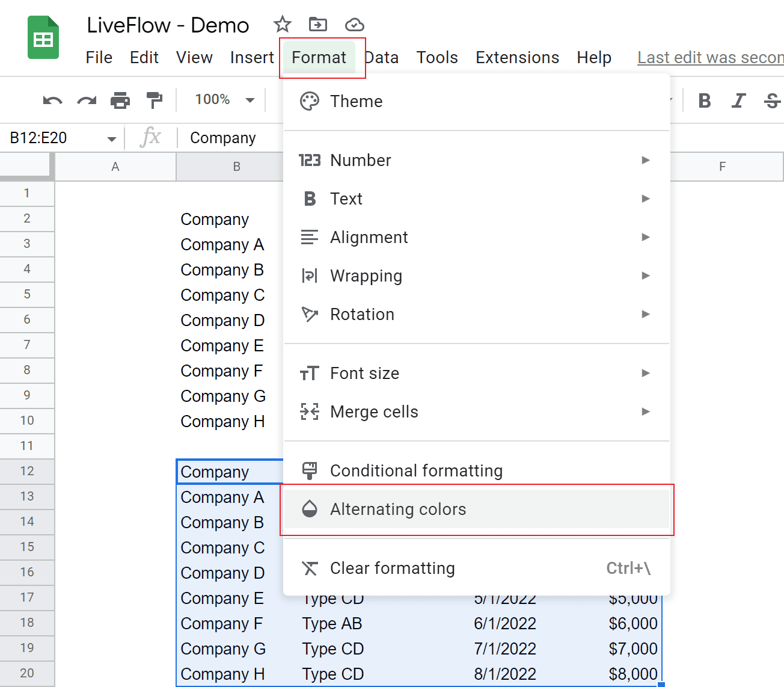Toggle Italic formatting in toolbar
Image resolution: width=784 pixels, height=687 pixels.
point(739,100)
